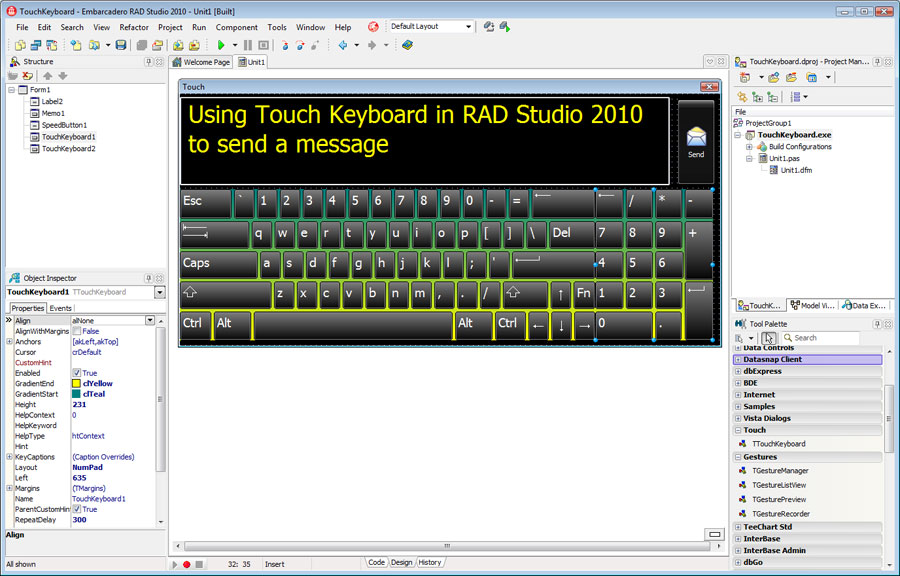Select TGestureManager in the Tool Palette
Image resolution: width=900 pixels, height=576 pixels.
point(780,470)
